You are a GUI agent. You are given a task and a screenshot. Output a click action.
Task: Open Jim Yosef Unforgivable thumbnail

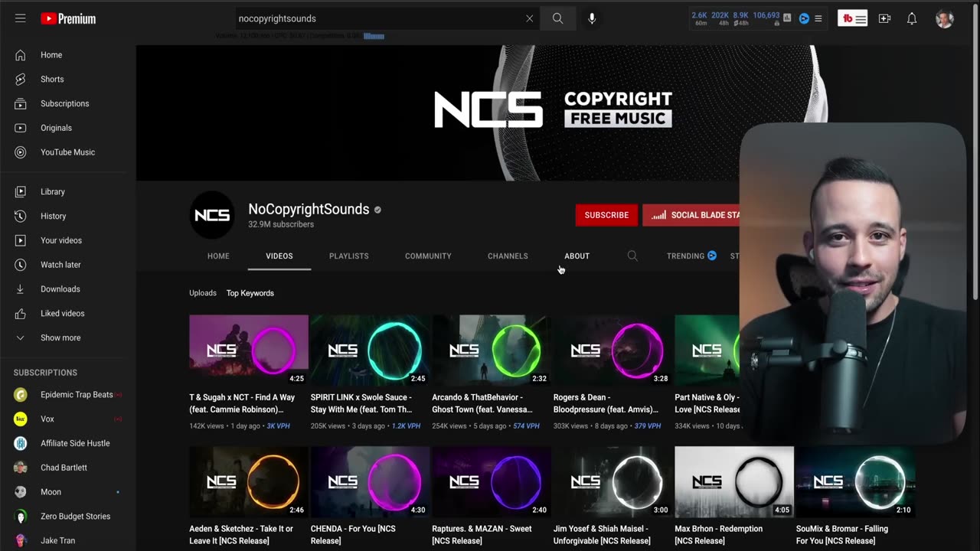pos(612,481)
